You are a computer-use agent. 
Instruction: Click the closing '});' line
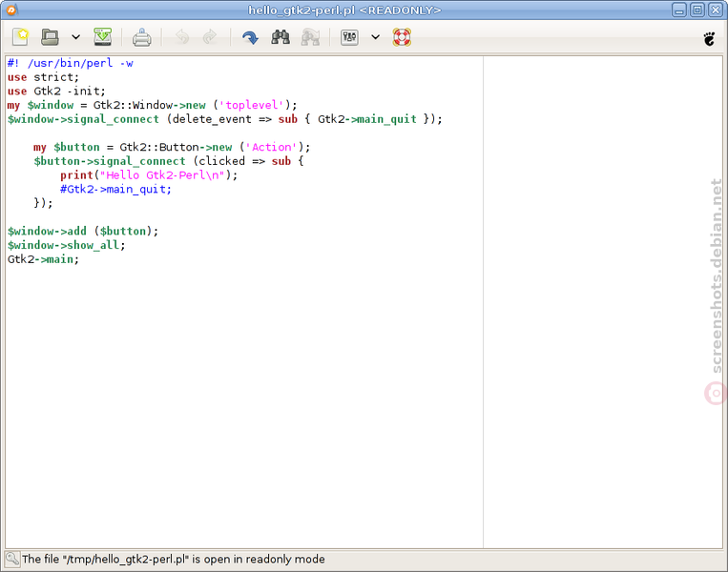point(43,203)
